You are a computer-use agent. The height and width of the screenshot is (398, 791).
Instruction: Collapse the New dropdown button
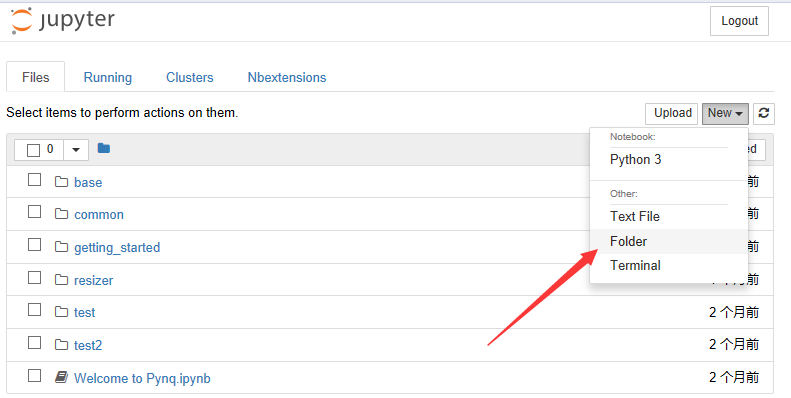[725, 113]
